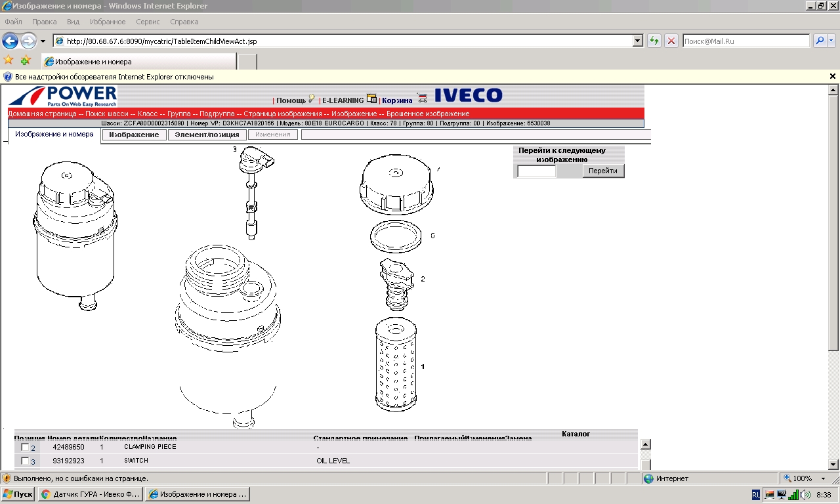This screenshot has height=504, width=840.
Task: Click the Stop loading red X icon
Action: [x=671, y=41]
